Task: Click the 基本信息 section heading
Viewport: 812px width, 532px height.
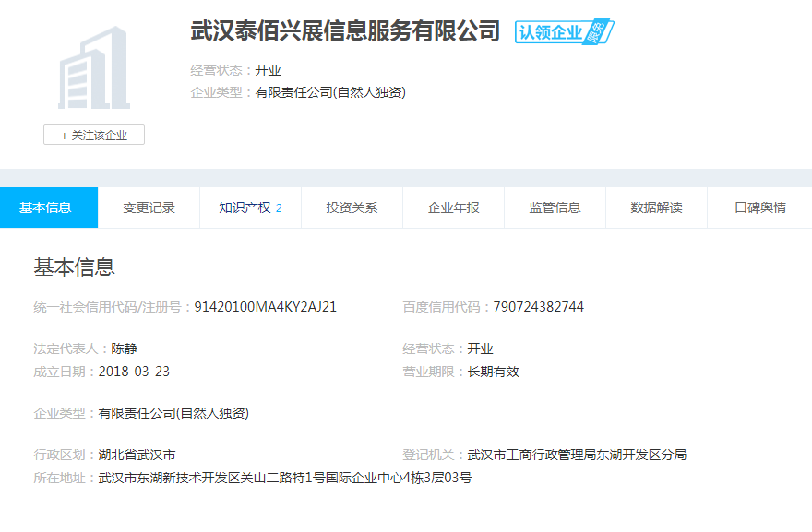Action: click(74, 267)
